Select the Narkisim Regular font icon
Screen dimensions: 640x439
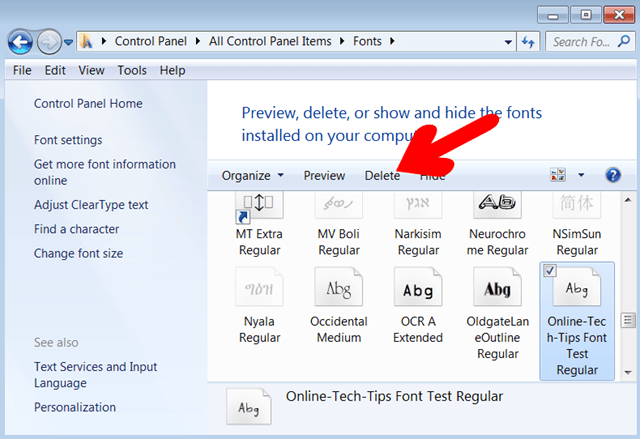click(x=418, y=205)
